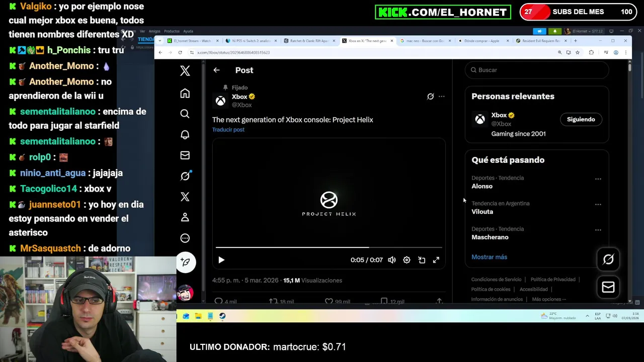Open Messages envelope in X sidebar
Screen dimensions: 644x362
(185, 155)
